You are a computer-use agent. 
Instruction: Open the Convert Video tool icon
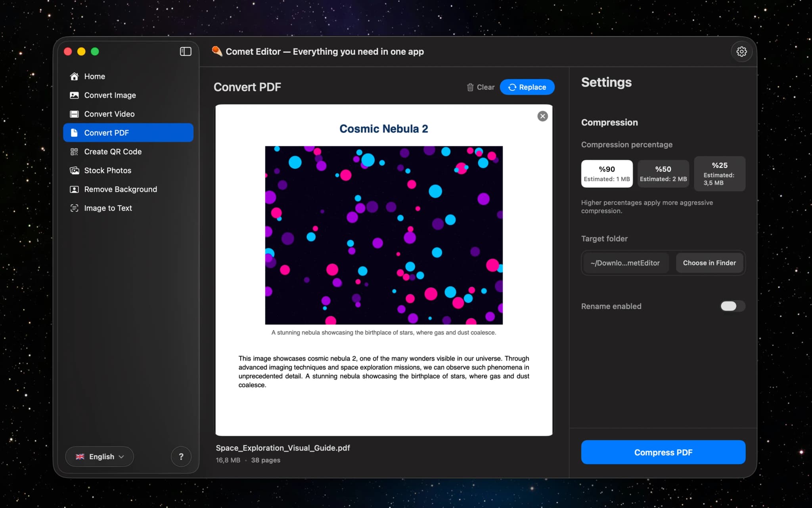point(75,114)
